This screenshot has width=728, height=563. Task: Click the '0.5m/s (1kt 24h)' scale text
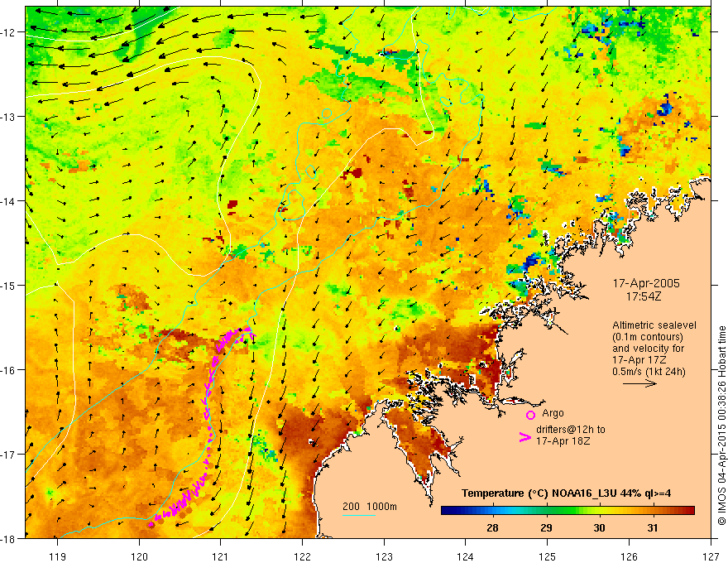tap(649, 372)
